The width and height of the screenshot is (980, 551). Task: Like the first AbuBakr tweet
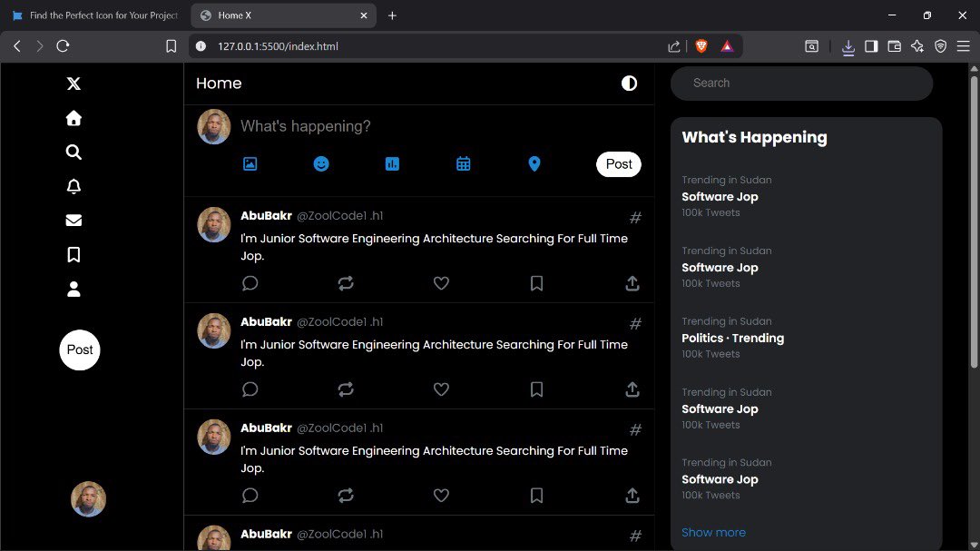click(x=441, y=283)
